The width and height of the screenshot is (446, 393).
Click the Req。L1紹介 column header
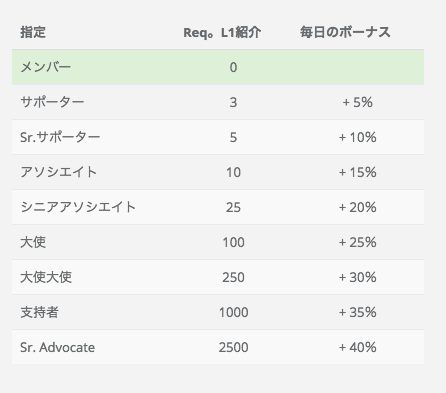point(222,32)
